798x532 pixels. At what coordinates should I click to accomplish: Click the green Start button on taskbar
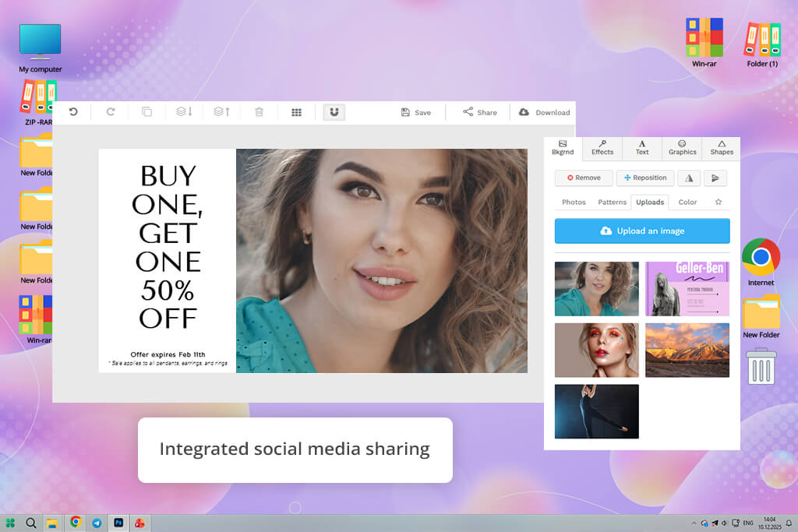(x=9, y=523)
